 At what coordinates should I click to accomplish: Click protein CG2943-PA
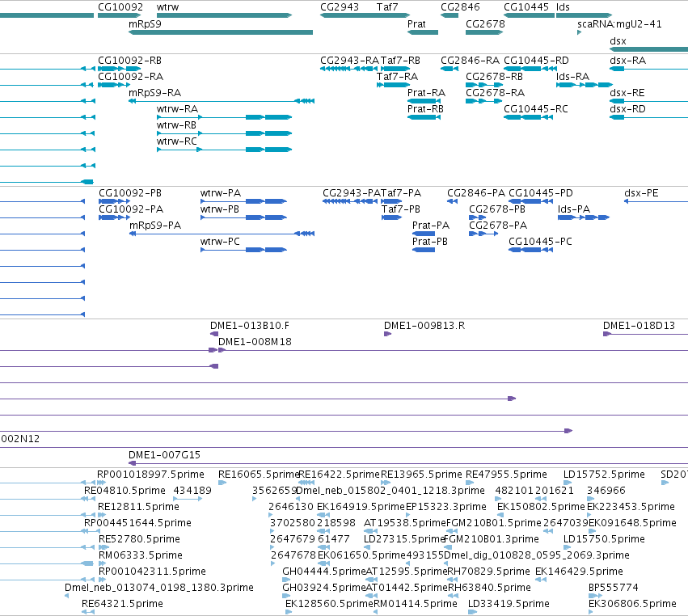pos(350,201)
